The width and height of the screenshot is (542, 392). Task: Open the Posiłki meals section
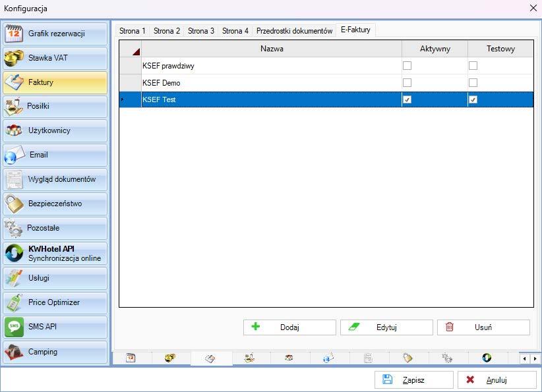point(55,106)
